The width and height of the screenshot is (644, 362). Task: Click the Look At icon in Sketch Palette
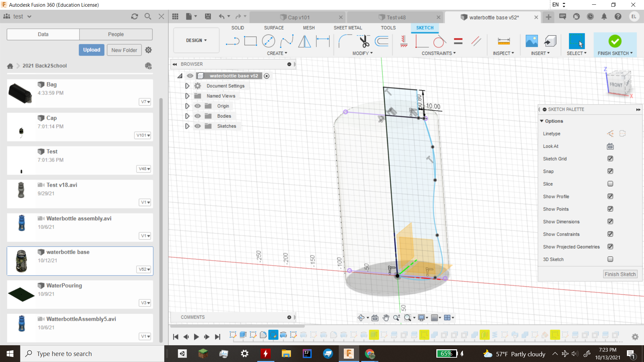pos(610,146)
